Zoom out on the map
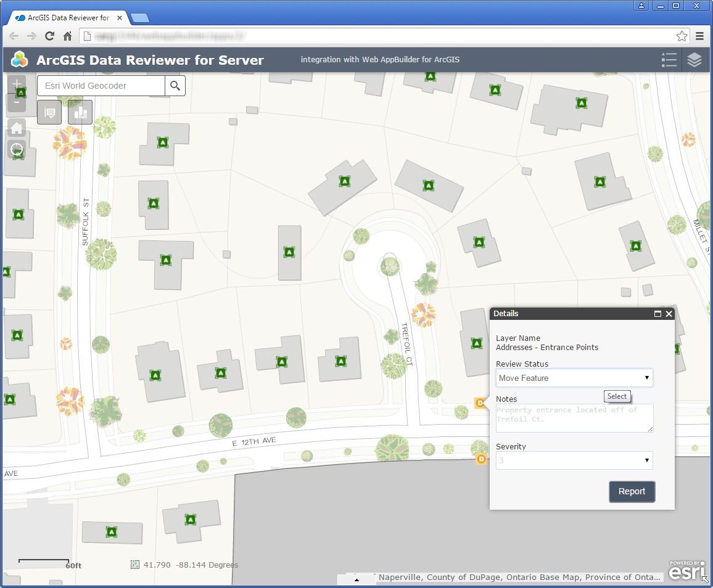713x588 pixels. click(x=17, y=103)
